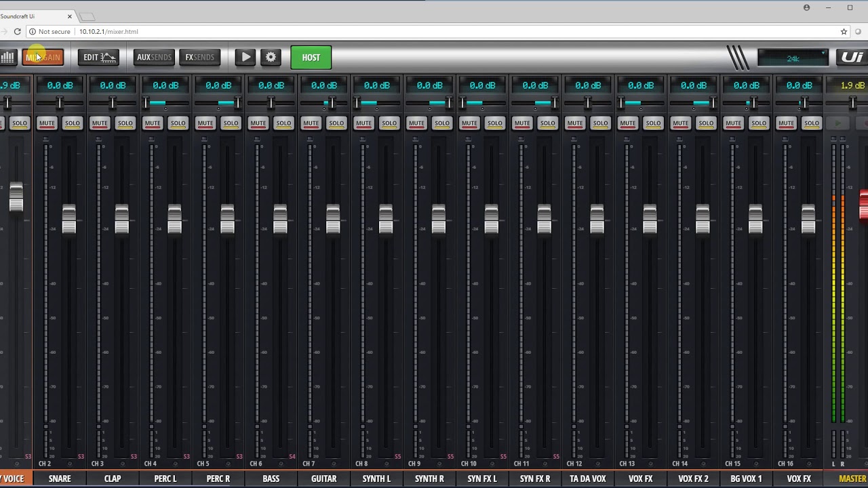Click the master pan slider
Viewport: 868px width, 488px height.
852,103
